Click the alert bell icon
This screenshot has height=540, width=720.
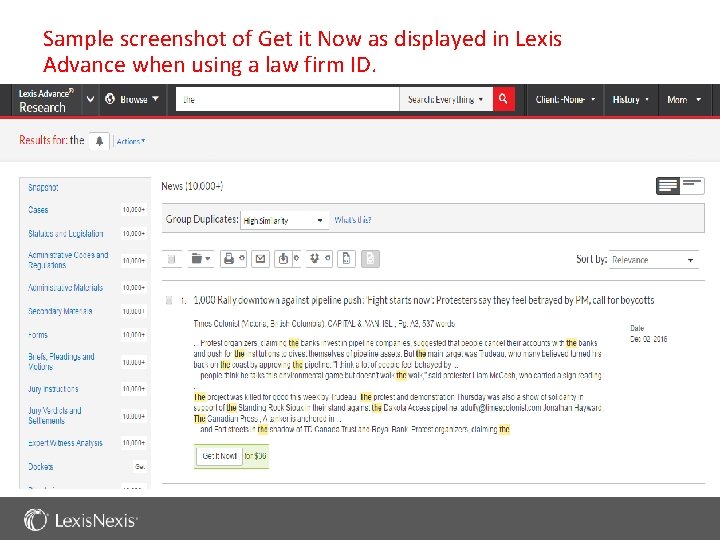click(x=99, y=141)
